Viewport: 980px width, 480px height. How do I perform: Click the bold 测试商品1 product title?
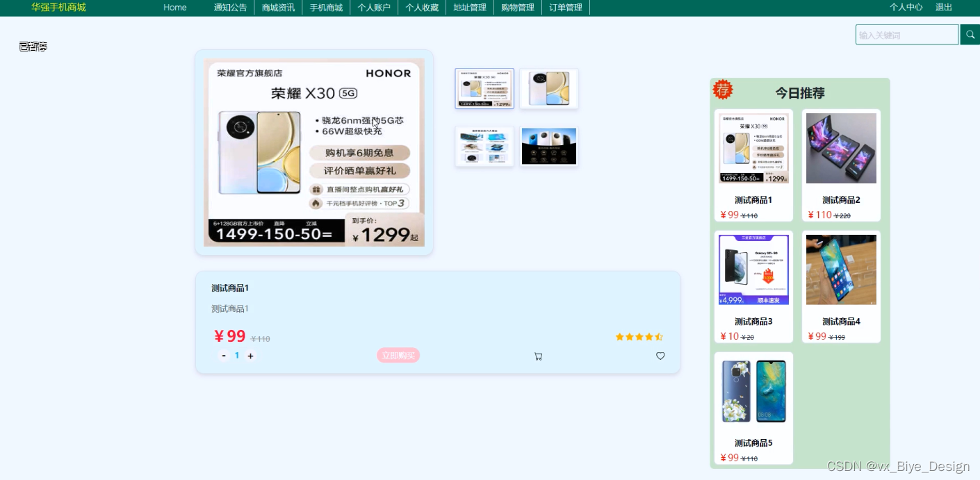[230, 288]
